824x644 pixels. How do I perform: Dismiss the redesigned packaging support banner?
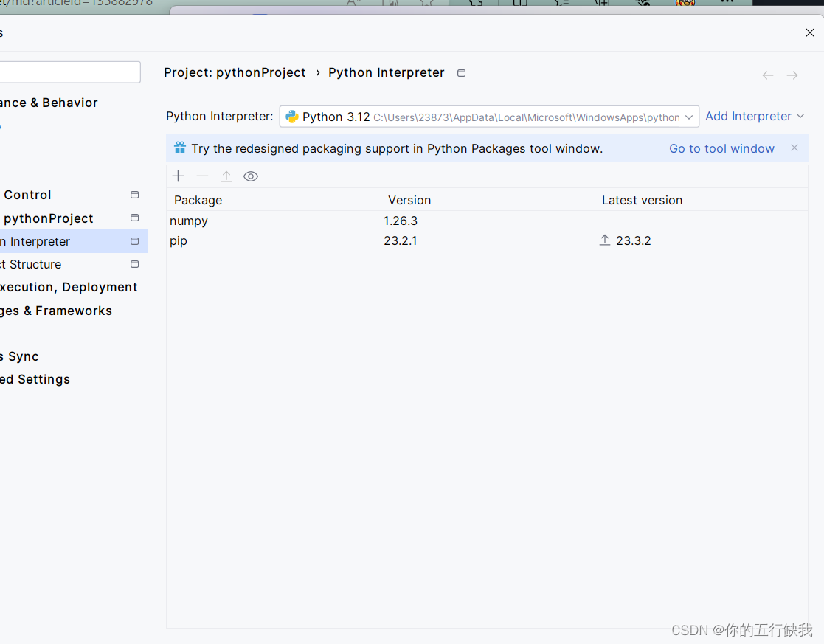pyautogui.click(x=794, y=148)
